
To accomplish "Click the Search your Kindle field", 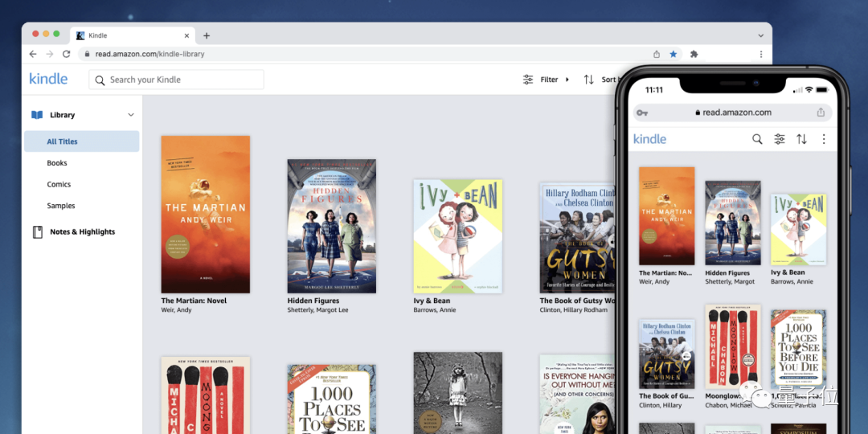I will (176, 80).
